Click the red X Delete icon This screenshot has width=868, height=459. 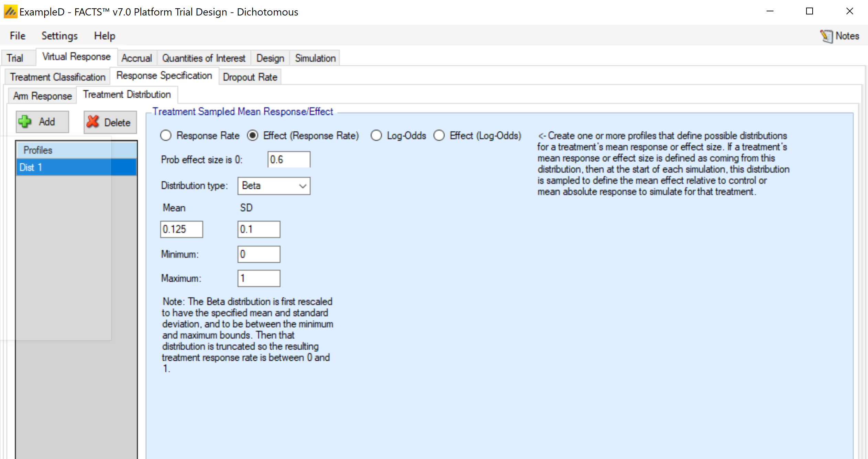coord(92,122)
